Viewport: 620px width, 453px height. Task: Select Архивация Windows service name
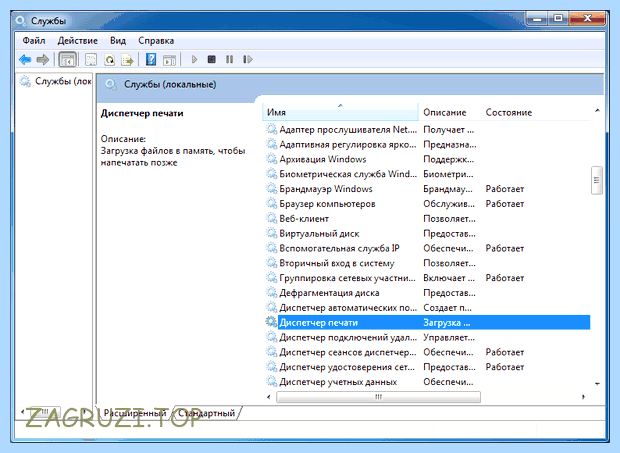tap(323, 159)
